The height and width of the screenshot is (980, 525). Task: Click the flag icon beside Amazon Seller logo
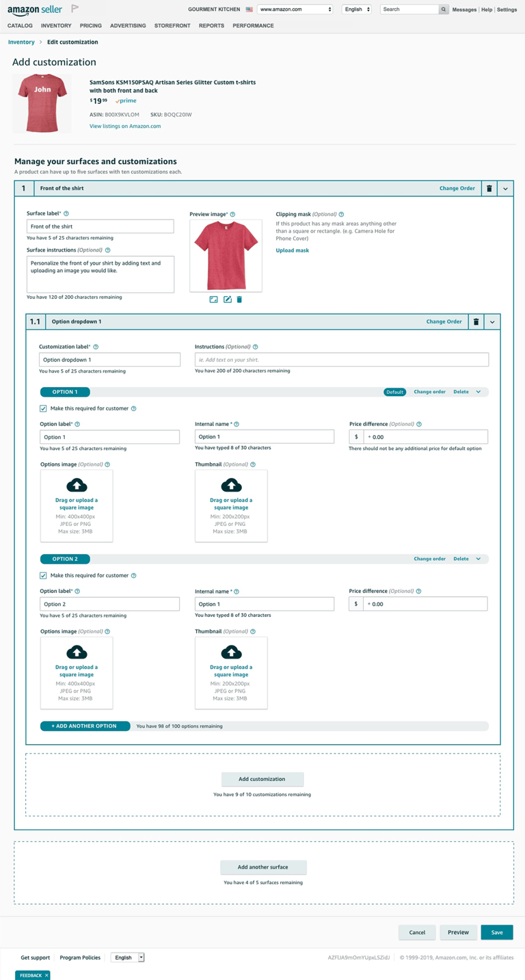pos(75,9)
